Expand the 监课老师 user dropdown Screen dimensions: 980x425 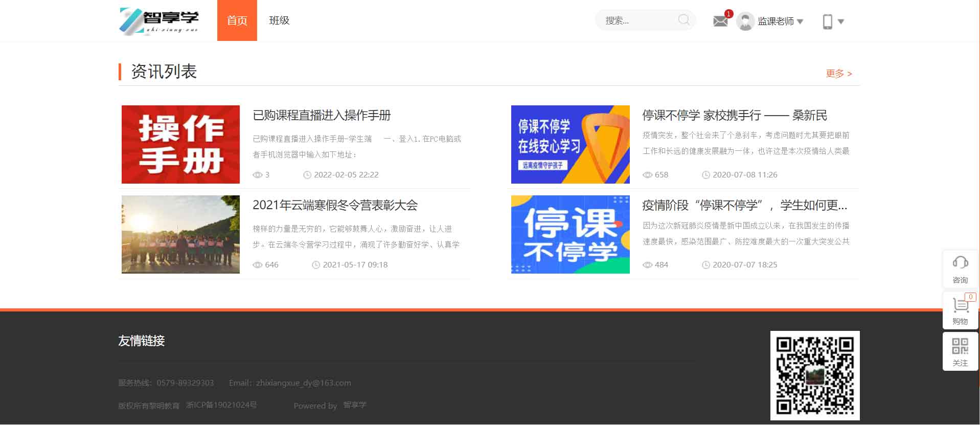pyautogui.click(x=780, y=21)
